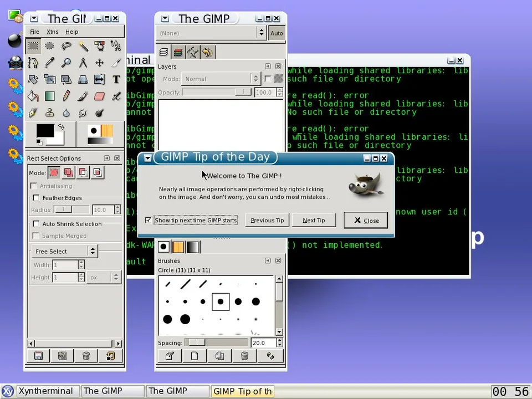The image size is (532, 399).
Task: Select the Rotate tool
Action: (x=33, y=79)
